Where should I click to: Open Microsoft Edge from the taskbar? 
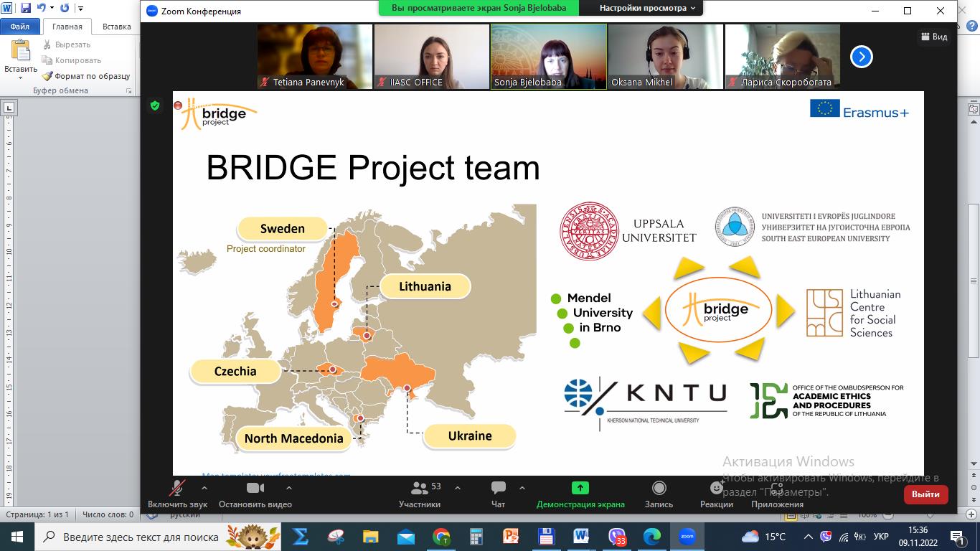tap(651, 537)
